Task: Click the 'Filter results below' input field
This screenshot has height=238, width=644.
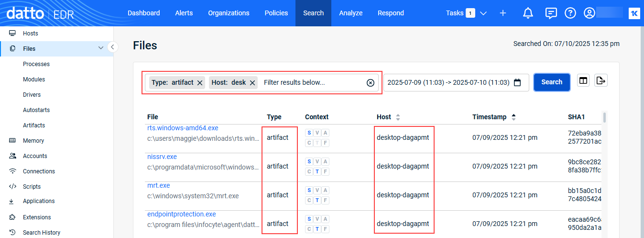Action: [311, 82]
